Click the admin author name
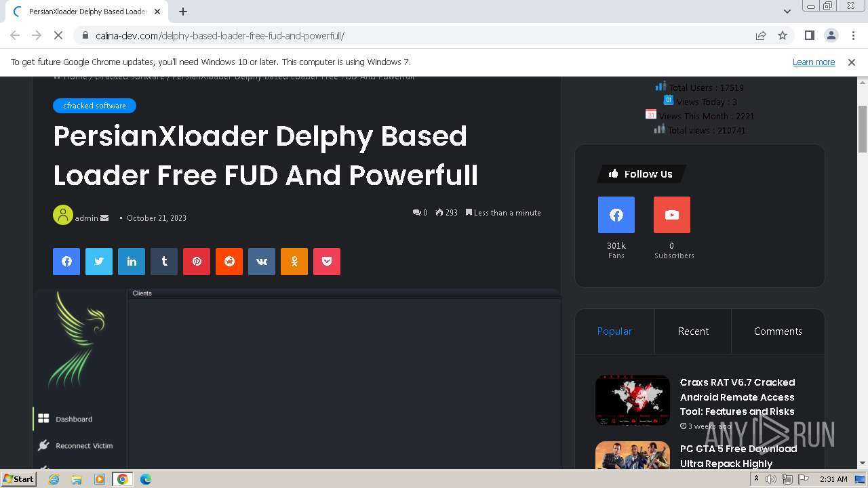868x488 pixels. tap(86, 218)
